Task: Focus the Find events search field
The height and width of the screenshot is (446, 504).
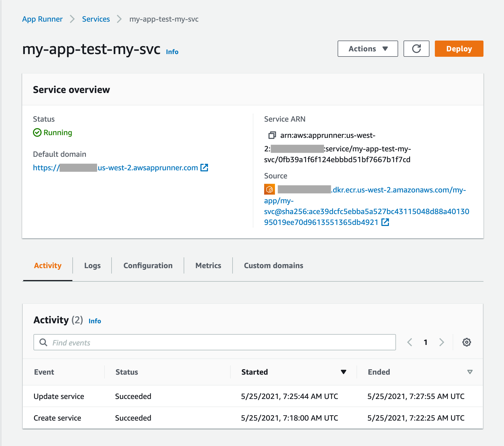Action: [x=215, y=342]
